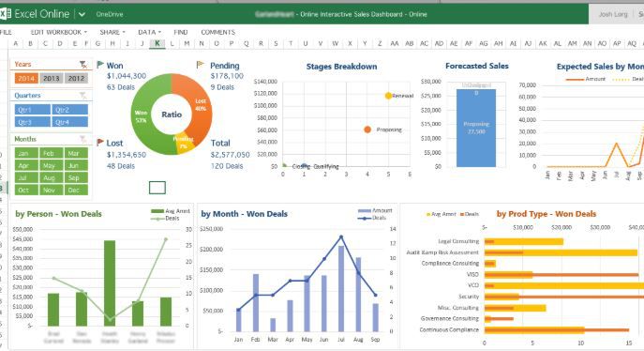The height and width of the screenshot is (351, 644).
Task: Select column K header
Action: click(157, 43)
